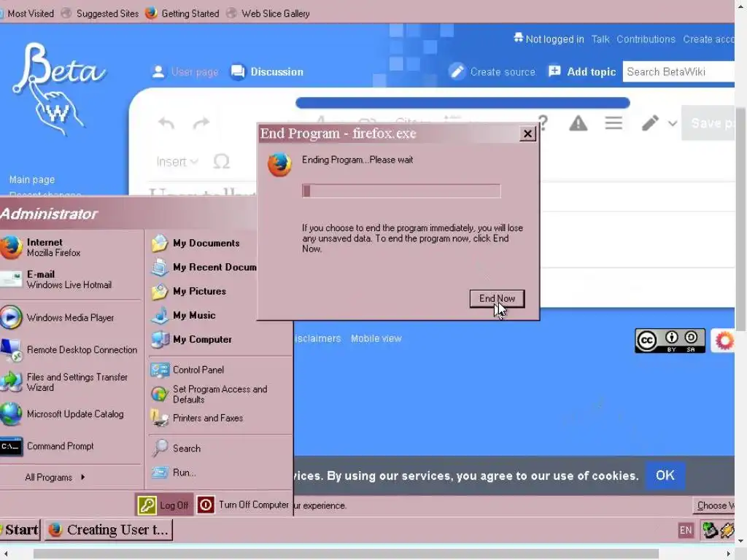Click Turn Off Computer button
Screen dimensions: 747x560
point(243,505)
